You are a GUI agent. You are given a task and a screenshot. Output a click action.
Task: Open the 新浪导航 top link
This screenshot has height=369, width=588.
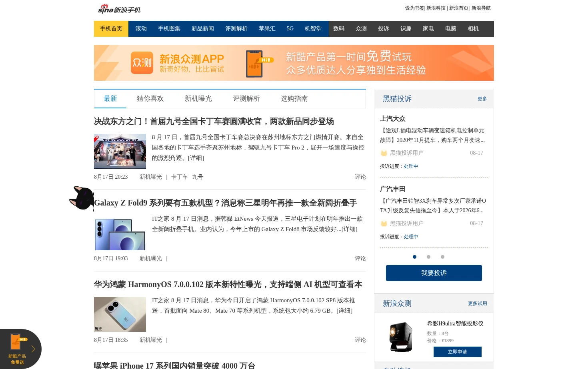pos(481,8)
